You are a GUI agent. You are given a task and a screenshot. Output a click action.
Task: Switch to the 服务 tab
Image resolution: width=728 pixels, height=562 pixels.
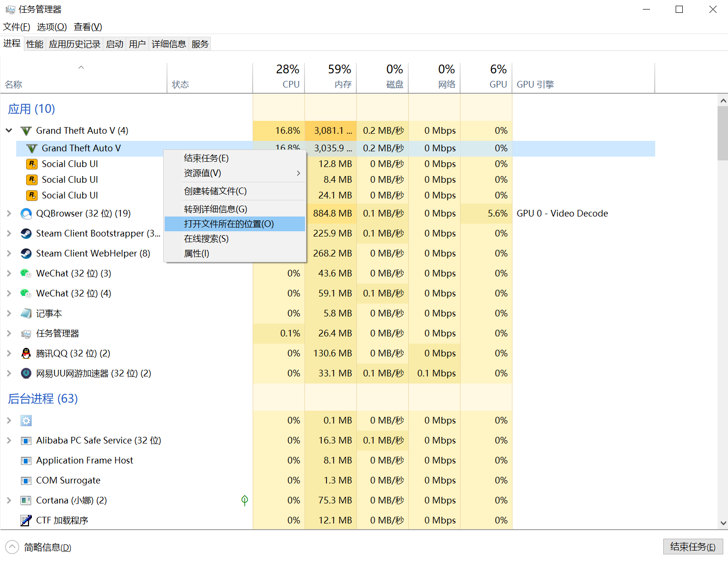click(200, 44)
